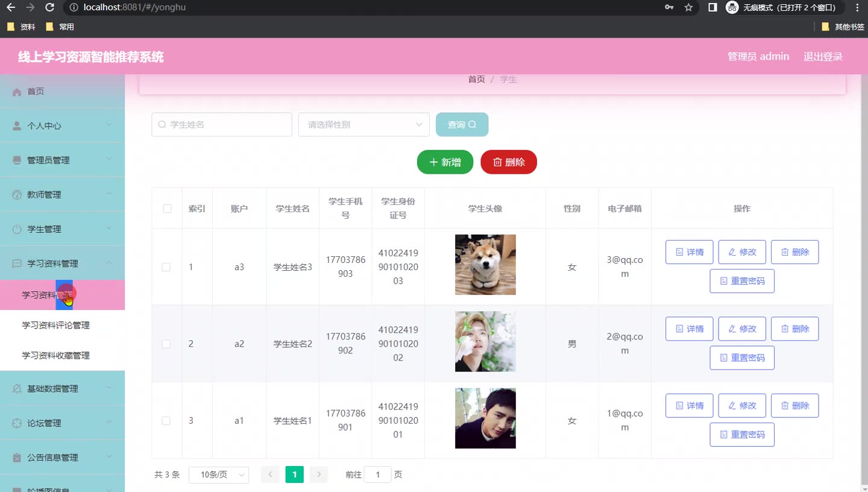Toggle the browser side panel icon

(712, 7)
